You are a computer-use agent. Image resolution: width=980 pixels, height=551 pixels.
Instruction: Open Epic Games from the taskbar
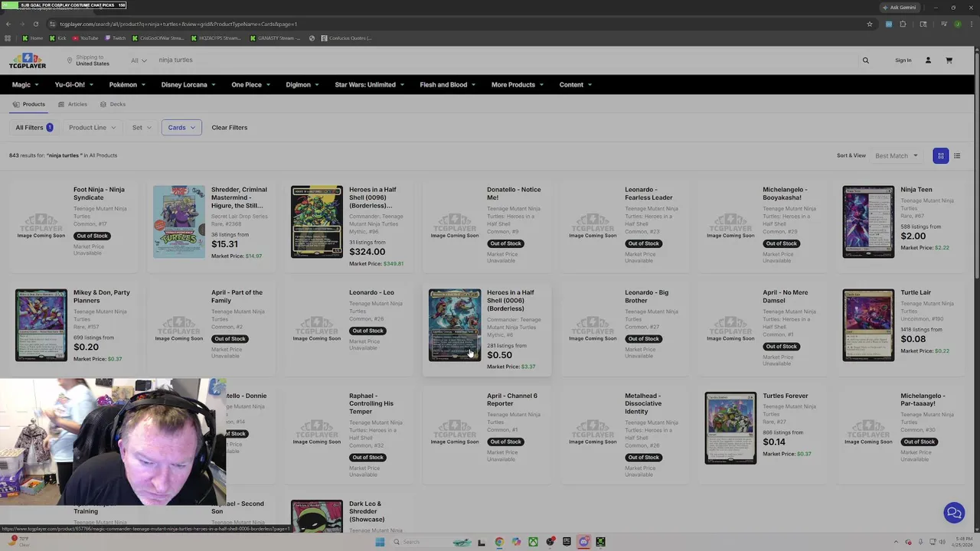[567, 542]
